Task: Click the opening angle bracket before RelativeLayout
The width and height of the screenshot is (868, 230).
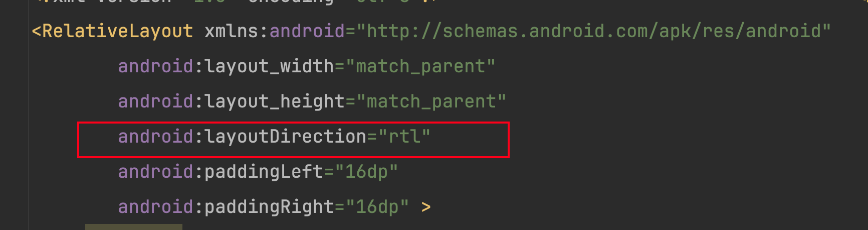Action: coord(37,31)
